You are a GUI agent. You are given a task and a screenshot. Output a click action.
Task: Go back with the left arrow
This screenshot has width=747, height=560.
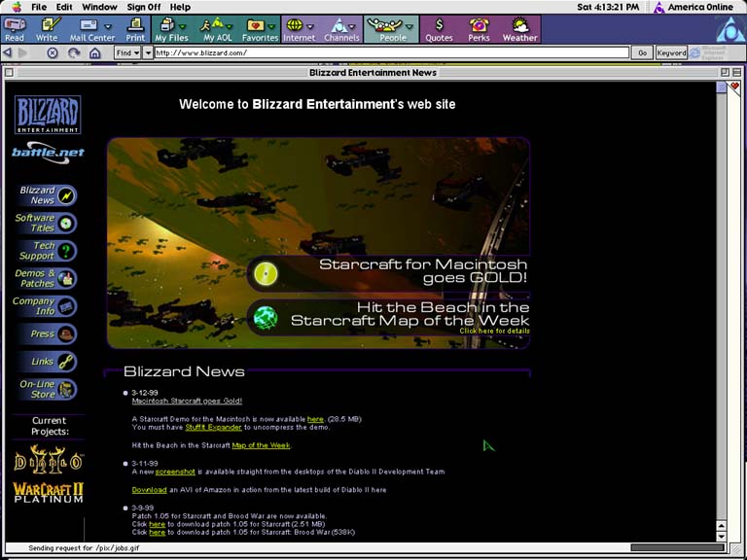[8, 52]
